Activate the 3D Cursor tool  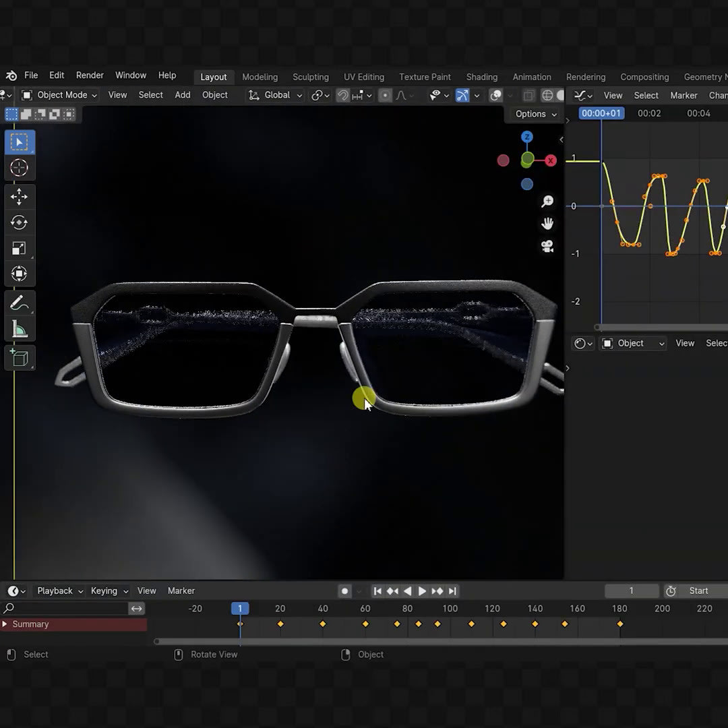click(x=19, y=168)
